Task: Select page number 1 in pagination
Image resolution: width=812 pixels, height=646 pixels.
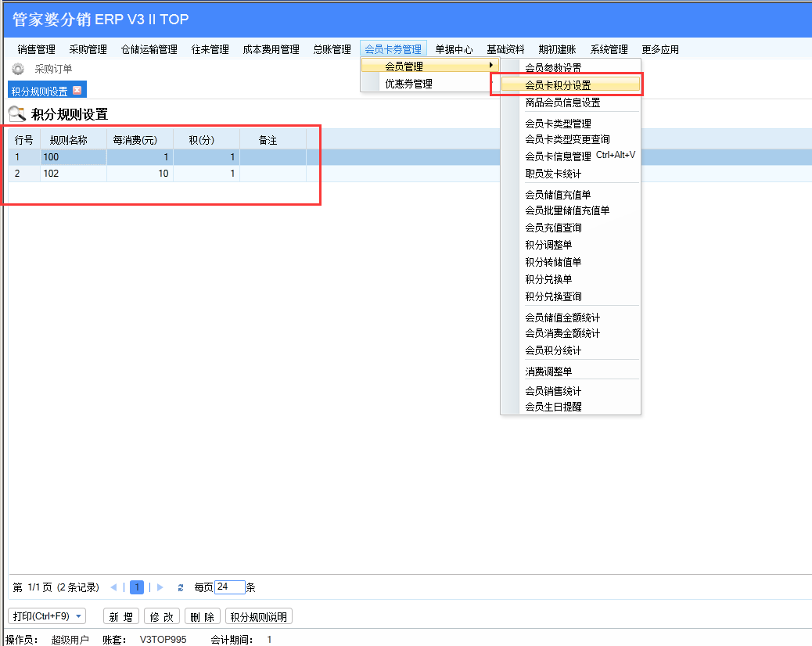Action: click(137, 587)
